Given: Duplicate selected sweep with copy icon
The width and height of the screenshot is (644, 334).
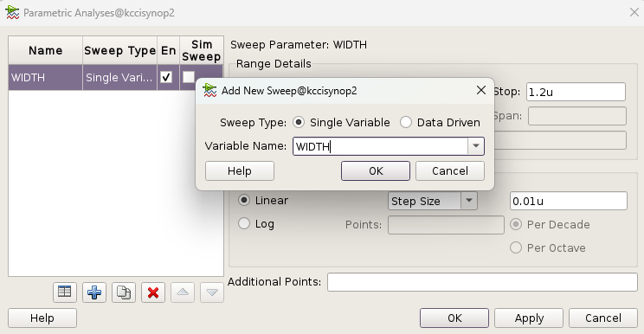Looking at the screenshot, I should tap(124, 292).
